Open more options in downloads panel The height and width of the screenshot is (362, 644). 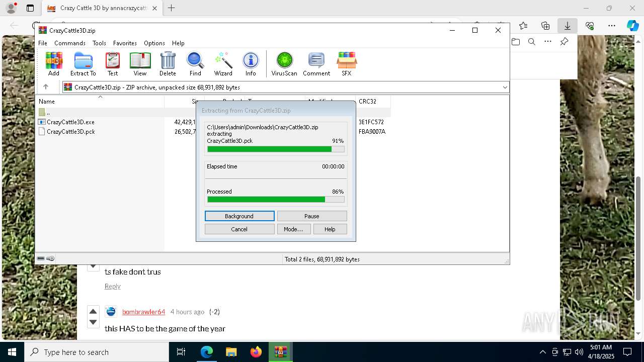click(548, 42)
